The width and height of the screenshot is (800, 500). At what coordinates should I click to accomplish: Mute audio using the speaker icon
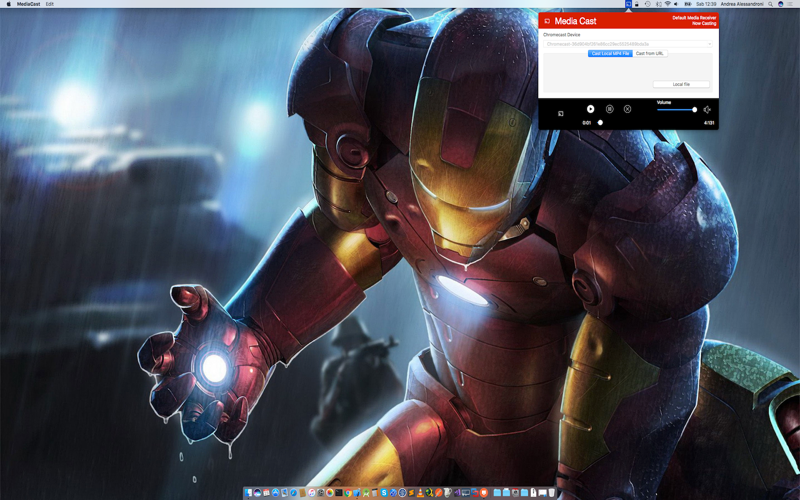(707, 110)
